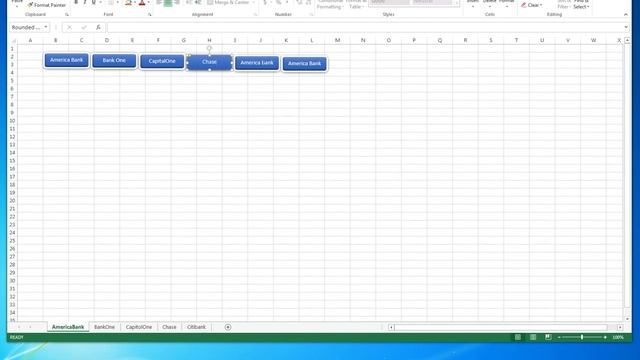Center text using the highlighted align icon
Image resolution: width=640 pixels, height=360 pixels.
tap(168, 3)
